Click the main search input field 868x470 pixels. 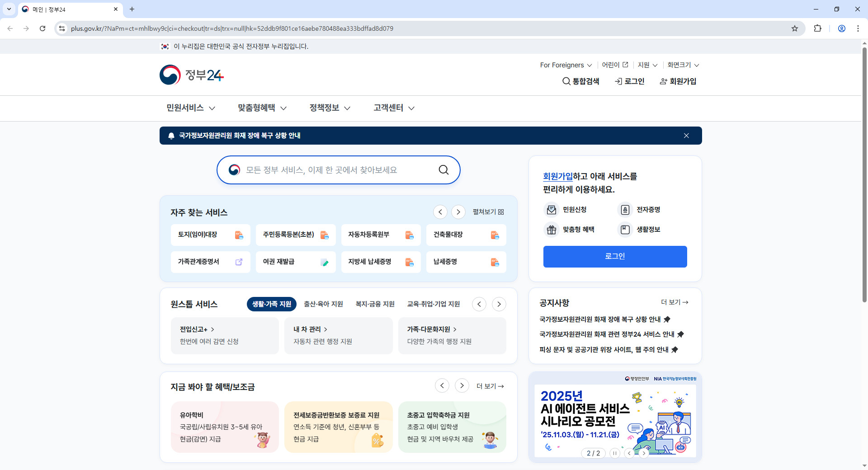pos(338,170)
